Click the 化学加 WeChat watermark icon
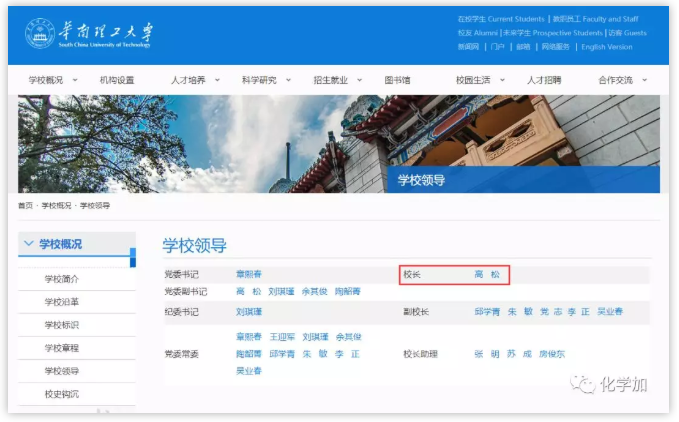Image resolution: width=679 pixels, height=422 pixels. (x=583, y=384)
